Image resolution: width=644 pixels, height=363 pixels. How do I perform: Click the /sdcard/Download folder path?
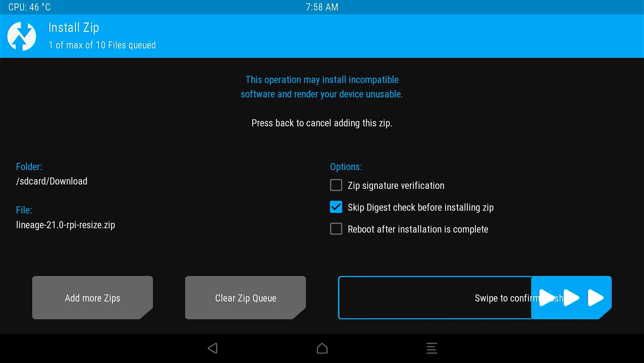click(x=52, y=181)
